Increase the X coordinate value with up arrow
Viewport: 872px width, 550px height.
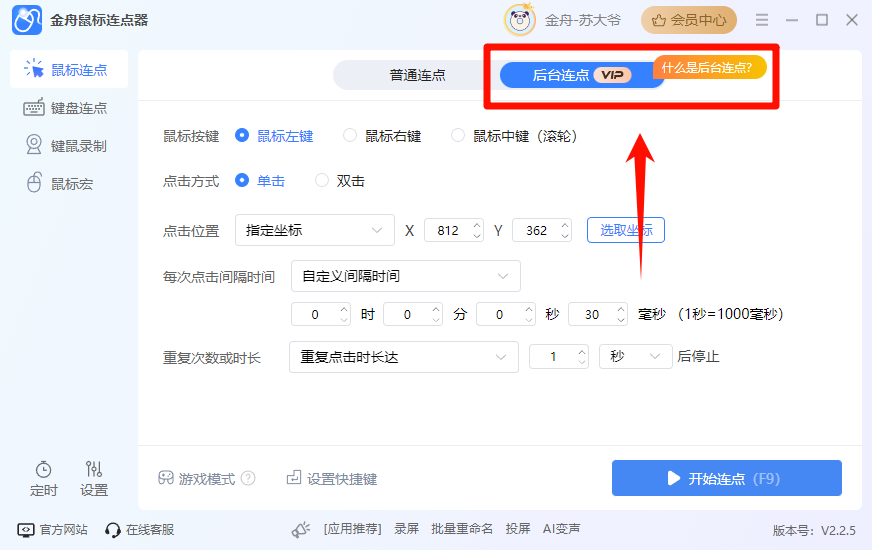(477, 225)
